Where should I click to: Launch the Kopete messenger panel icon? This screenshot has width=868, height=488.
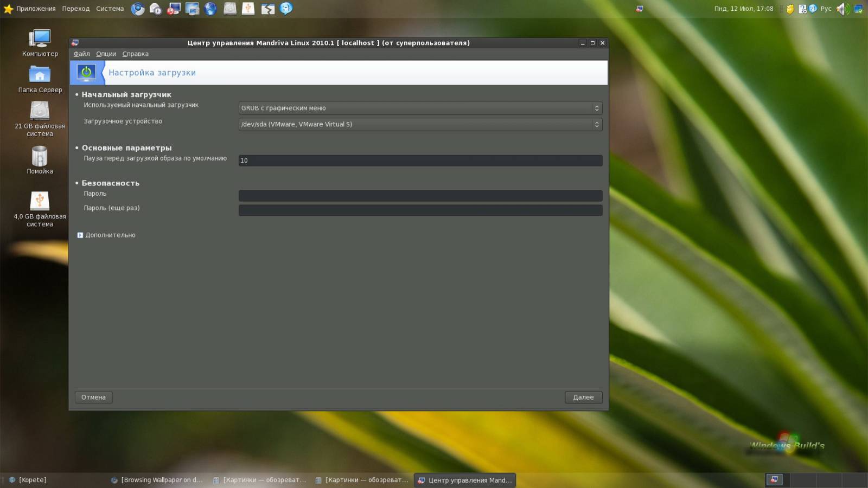click(x=286, y=9)
